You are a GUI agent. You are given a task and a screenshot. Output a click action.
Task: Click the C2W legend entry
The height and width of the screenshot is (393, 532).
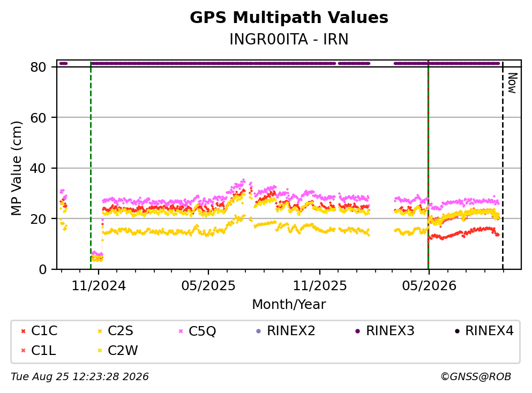pos(117,351)
